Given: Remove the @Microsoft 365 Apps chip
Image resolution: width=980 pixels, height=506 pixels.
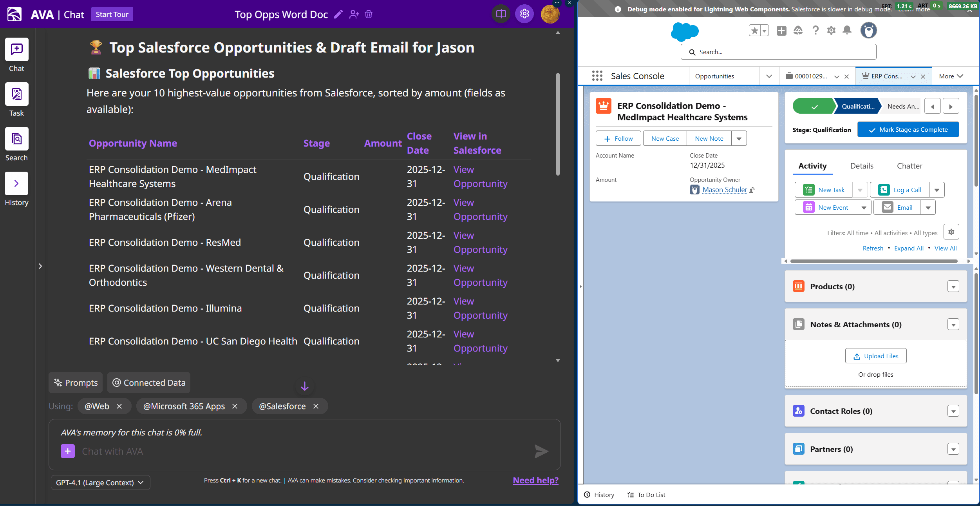Looking at the screenshot, I should 235,406.
